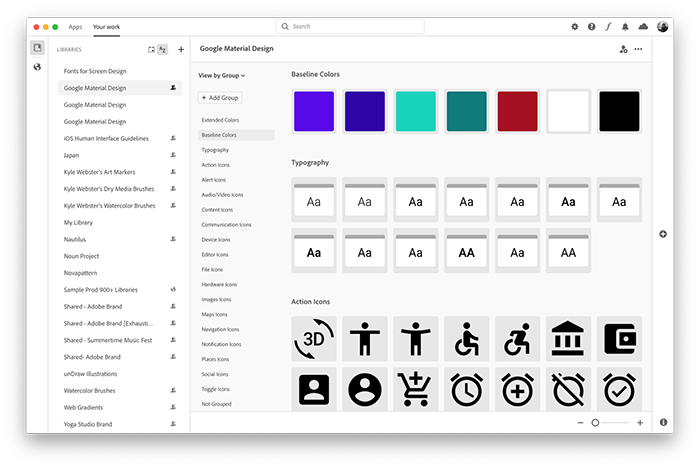Select the bank building account balance icon

[568, 338]
